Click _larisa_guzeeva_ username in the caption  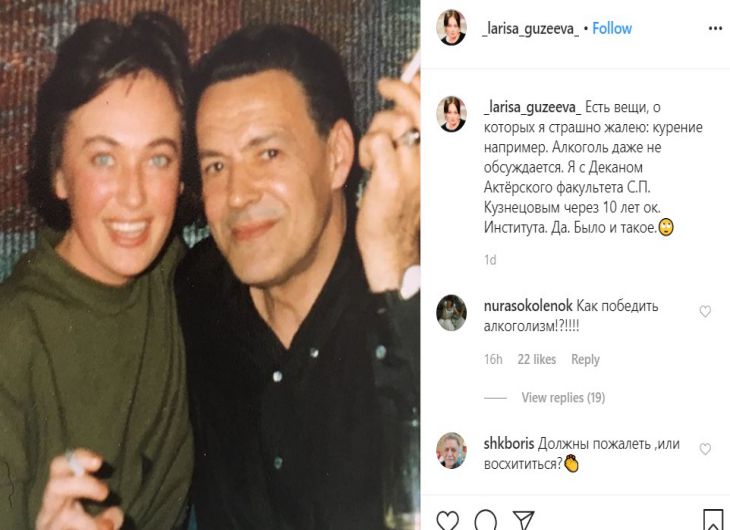pos(530,107)
